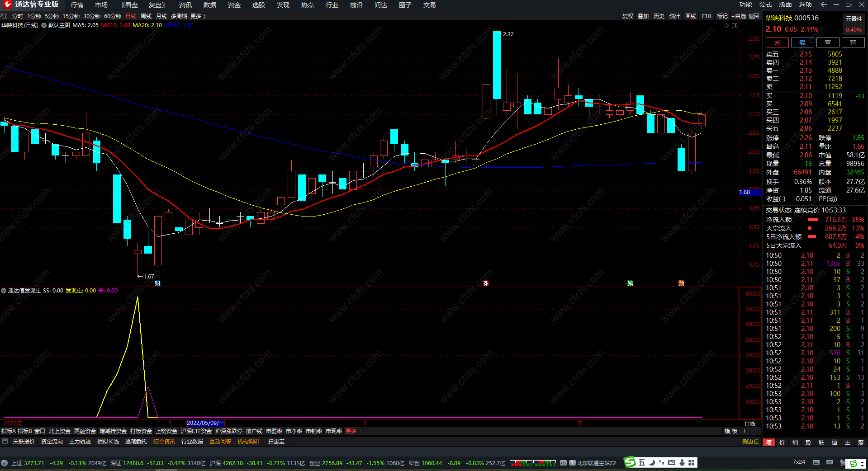
Task: Switch chart to 分时 period
Action: (18, 16)
